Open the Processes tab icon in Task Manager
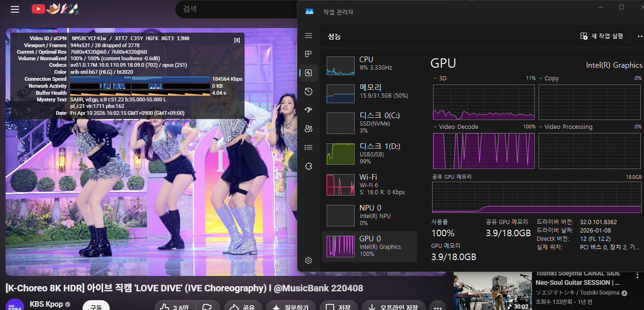Image resolution: width=644 pixels, height=310 pixels. coord(308,54)
